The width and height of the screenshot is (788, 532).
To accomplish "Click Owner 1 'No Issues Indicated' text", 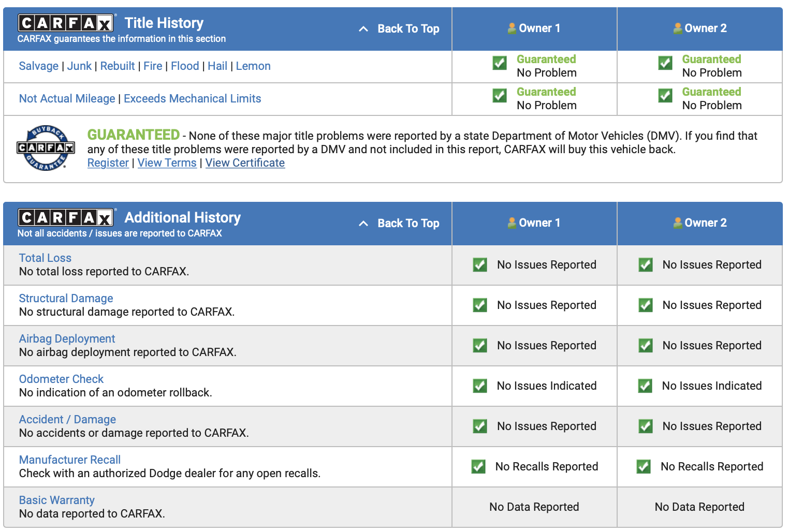I will point(547,386).
